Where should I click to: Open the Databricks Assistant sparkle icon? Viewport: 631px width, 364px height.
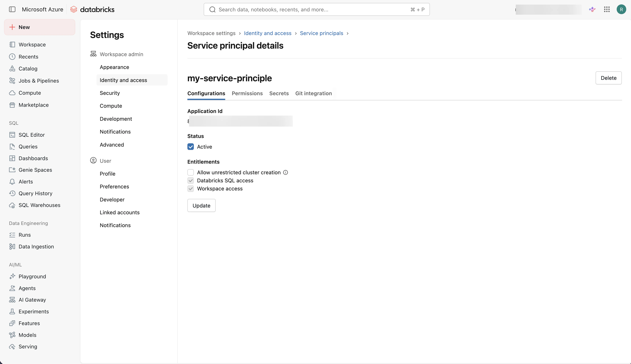pyautogui.click(x=592, y=10)
